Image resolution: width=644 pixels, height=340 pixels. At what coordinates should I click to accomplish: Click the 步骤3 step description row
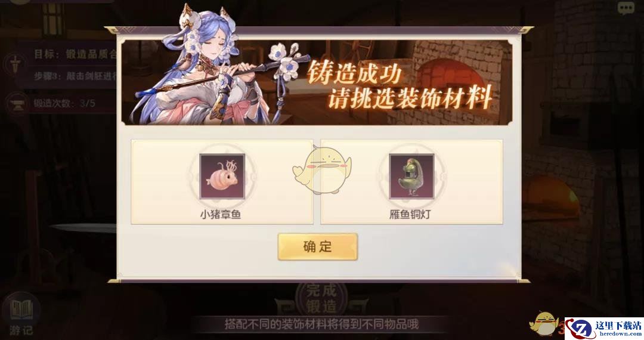pos(75,76)
